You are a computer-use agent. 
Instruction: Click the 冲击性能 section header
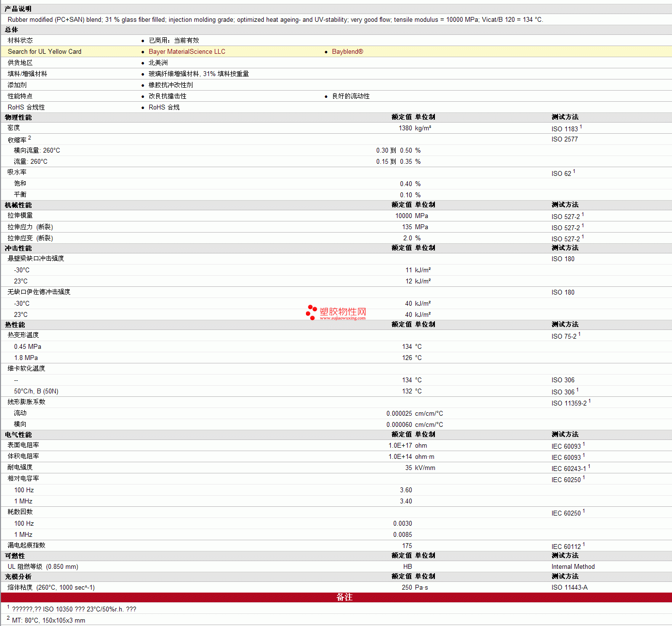coord(18,248)
